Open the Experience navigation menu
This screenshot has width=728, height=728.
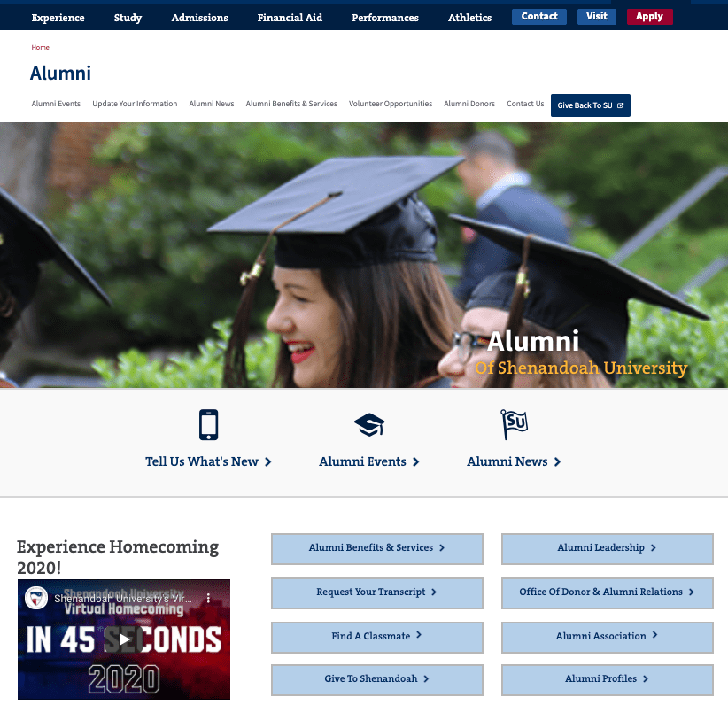(x=58, y=18)
